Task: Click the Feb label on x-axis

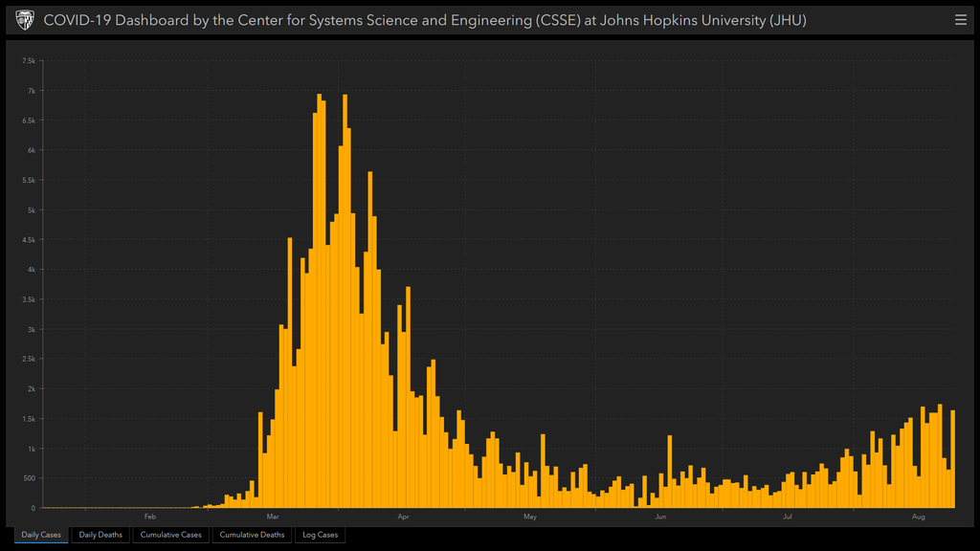Action: pyautogui.click(x=150, y=518)
